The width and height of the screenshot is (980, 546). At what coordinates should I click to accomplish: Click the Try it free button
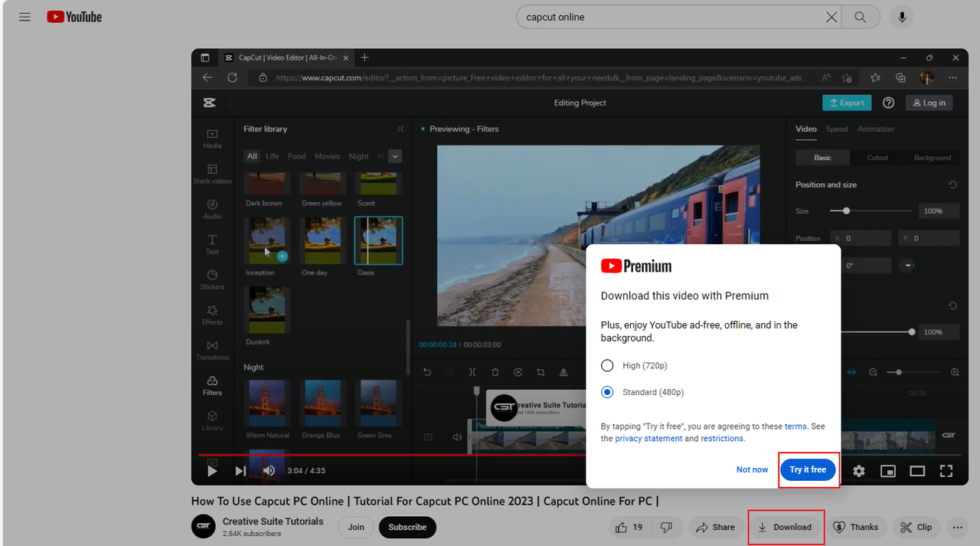pos(808,469)
